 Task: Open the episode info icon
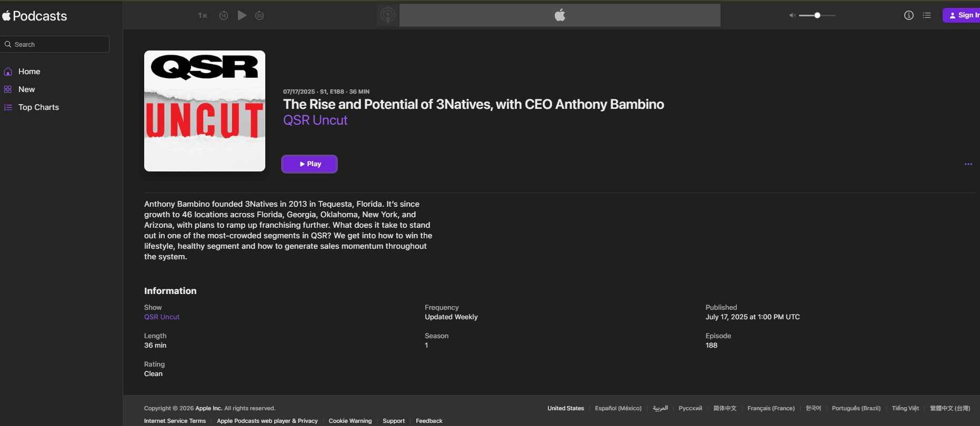point(909,15)
